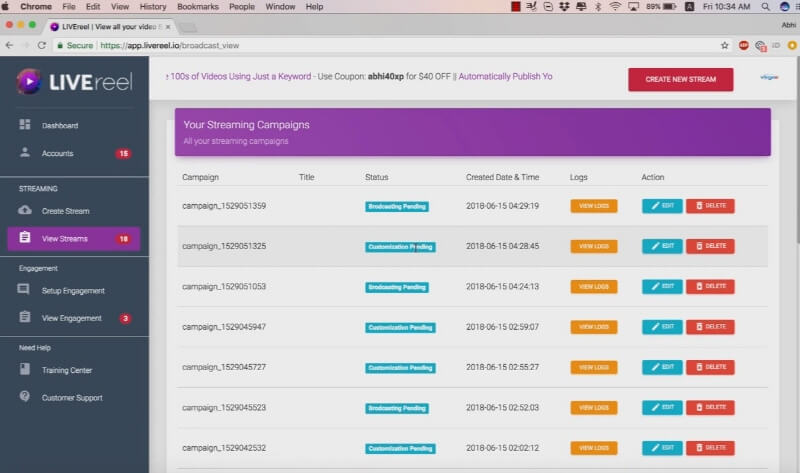The height and width of the screenshot is (473, 800).
Task: Click the Chrome address bar URL
Action: 169,45
